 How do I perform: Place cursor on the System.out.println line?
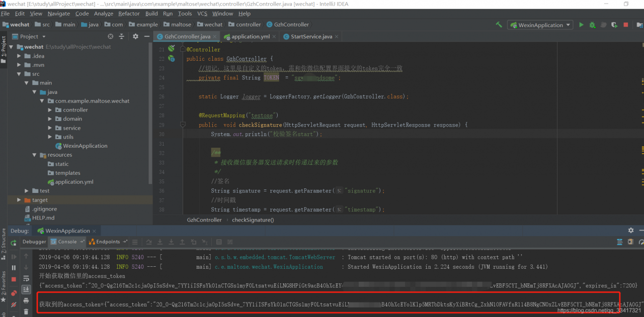(x=267, y=135)
